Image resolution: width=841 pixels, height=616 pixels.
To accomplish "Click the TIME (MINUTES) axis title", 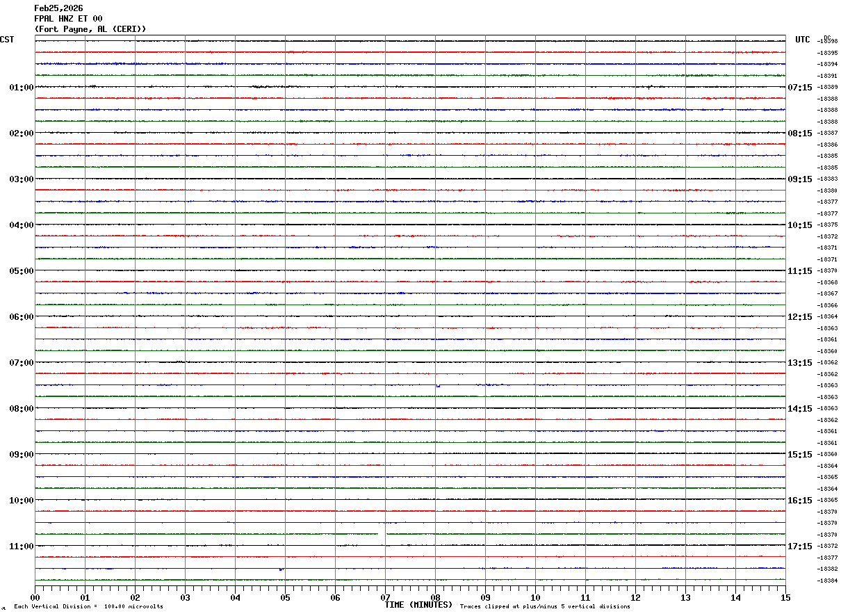I will [418, 605].
